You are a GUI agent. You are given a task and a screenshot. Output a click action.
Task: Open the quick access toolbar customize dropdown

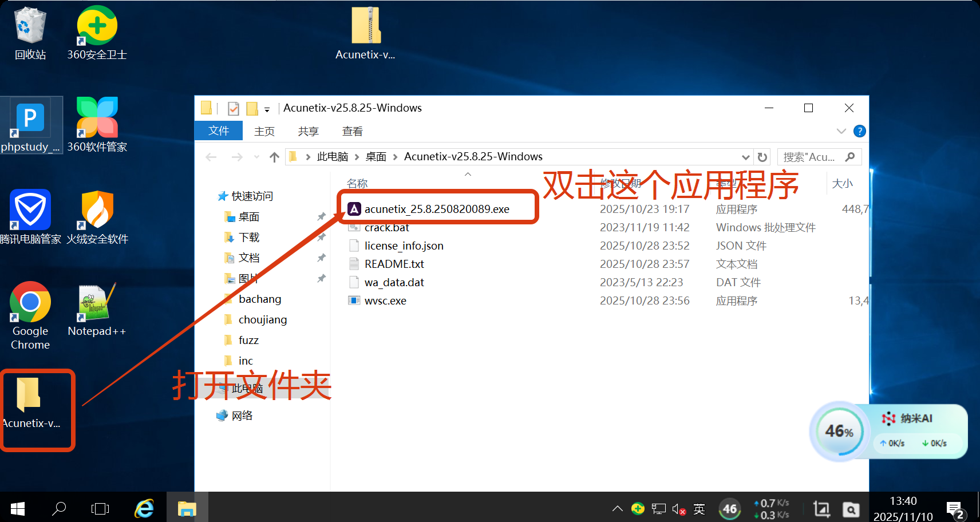pyautogui.click(x=267, y=109)
